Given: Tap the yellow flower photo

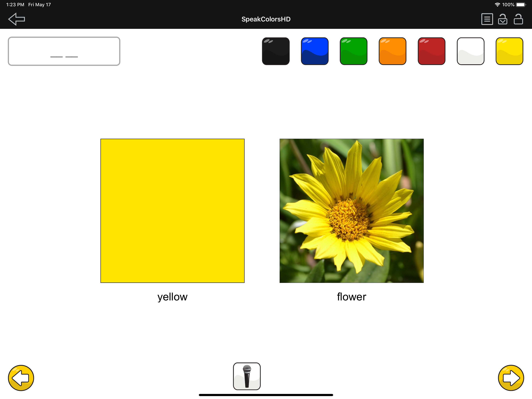Looking at the screenshot, I should 351,211.
